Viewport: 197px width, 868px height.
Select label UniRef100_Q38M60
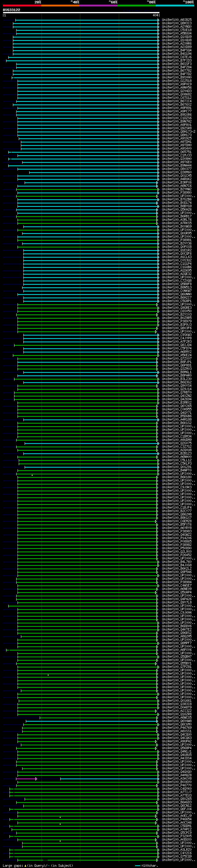tap(177, 172)
